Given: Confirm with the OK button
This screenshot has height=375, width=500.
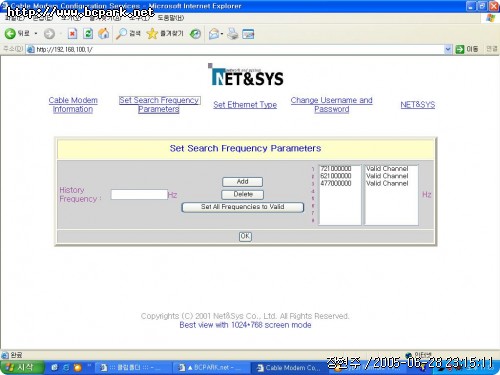Looking at the screenshot, I should click(x=245, y=236).
